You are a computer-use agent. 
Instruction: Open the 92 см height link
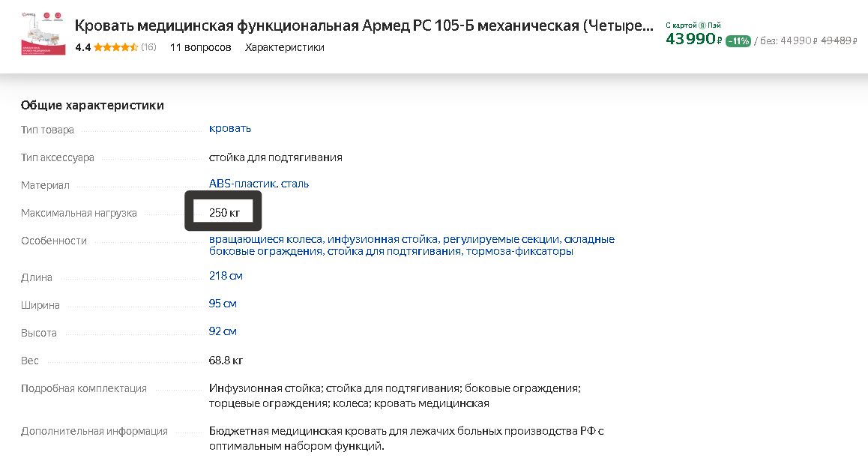click(x=223, y=331)
